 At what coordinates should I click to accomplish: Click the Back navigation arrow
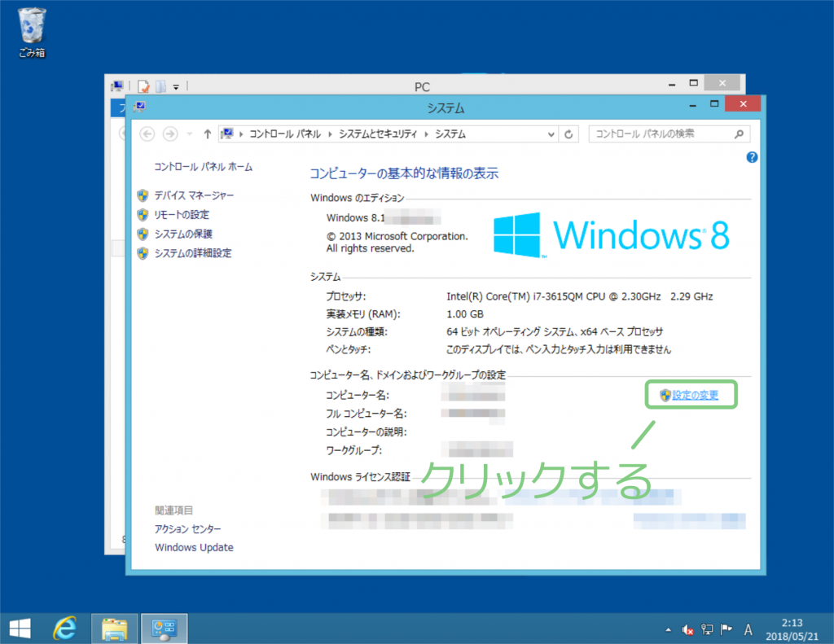click(147, 134)
